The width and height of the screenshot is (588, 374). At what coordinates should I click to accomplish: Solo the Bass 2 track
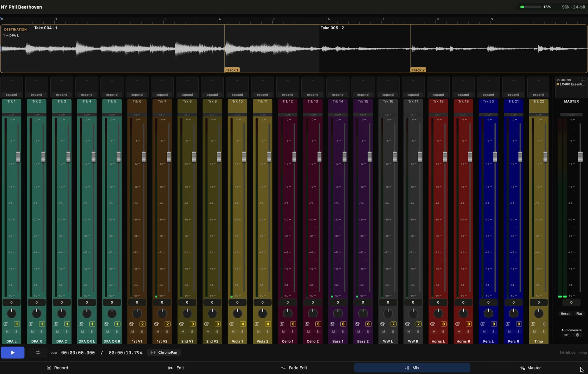click(x=368, y=332)
